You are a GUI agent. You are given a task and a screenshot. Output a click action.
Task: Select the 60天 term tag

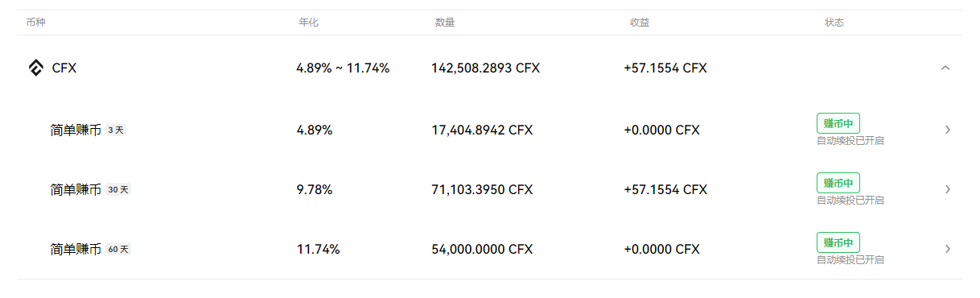tap(118, 250)
